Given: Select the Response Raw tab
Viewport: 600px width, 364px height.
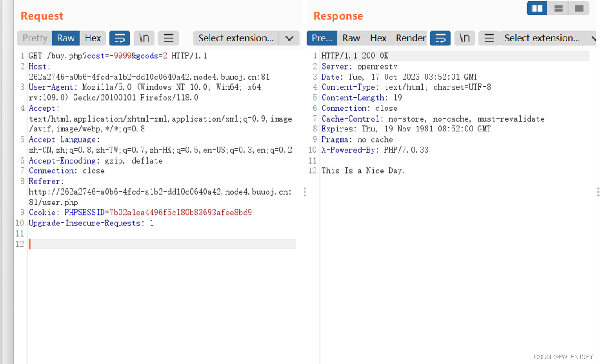Looking at the screenshot, I should [x=351, y=38].
